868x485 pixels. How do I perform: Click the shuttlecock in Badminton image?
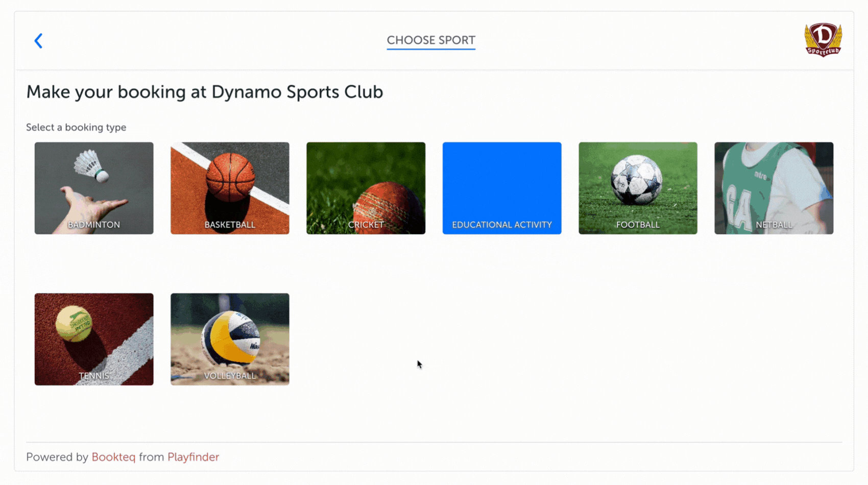(x=91, y=166)
